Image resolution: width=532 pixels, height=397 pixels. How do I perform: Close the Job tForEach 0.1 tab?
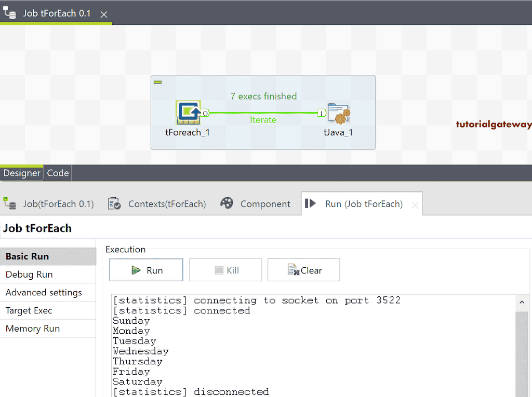click(x=103, y=15)
